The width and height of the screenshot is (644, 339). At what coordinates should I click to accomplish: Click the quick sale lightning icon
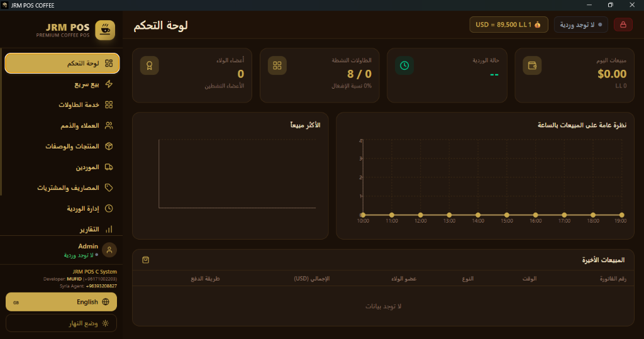[109, 84]
